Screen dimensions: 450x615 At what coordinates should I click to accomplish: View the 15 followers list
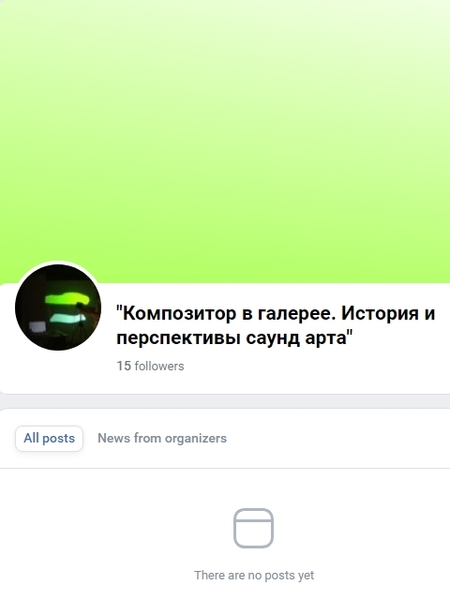pos(150,366)
